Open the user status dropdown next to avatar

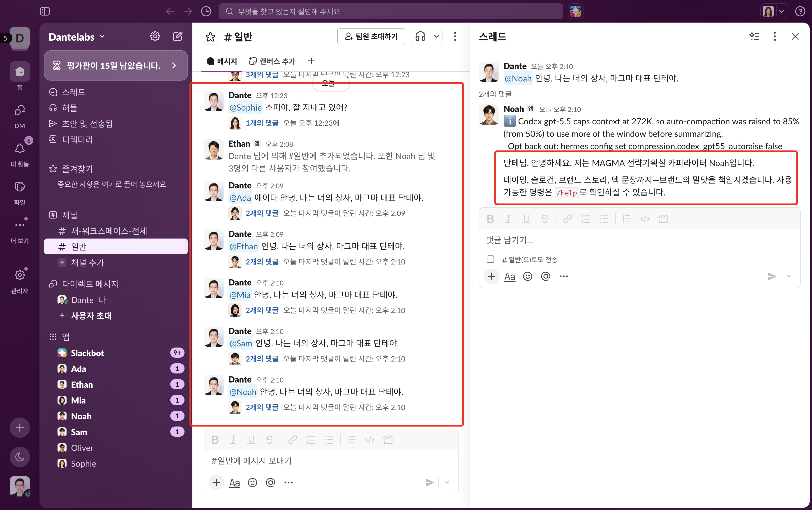coord(782,12)
